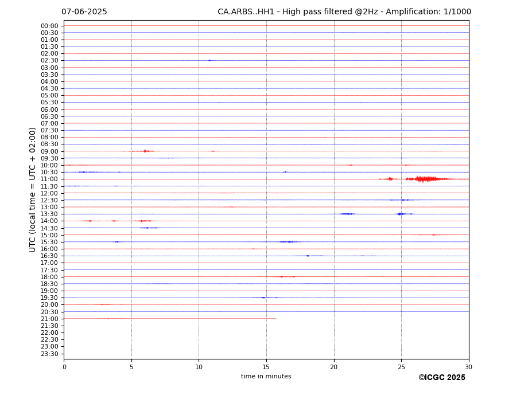Click the 14:00 time row label
Image resolution: width=532 pixels, height=399 pixels.
tap(49, 221)
